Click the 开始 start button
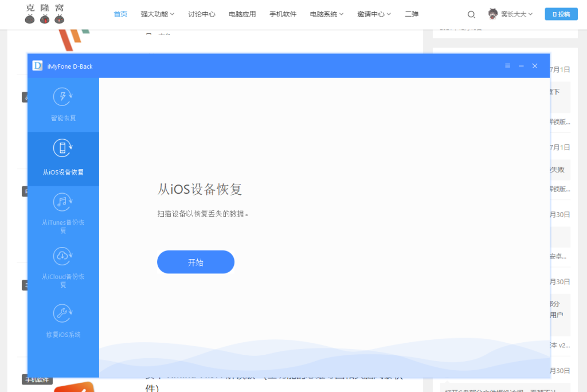The image size is (587, 392). pos(196,262)
